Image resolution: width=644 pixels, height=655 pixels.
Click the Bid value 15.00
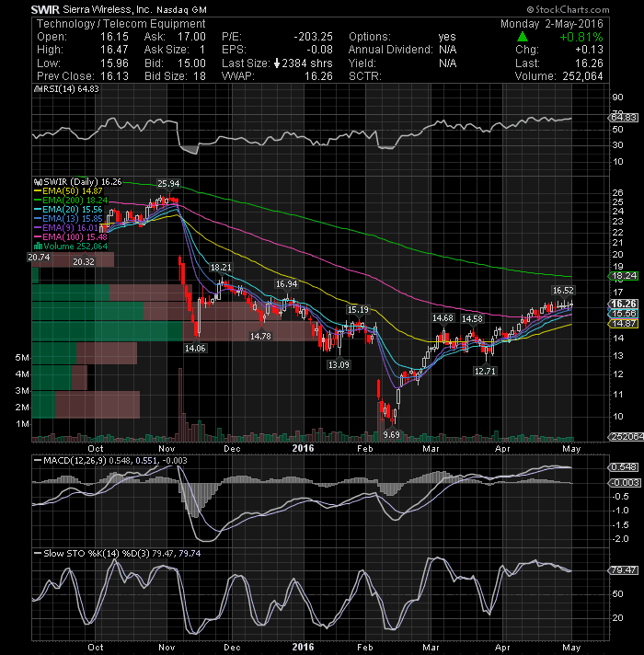[x=191, y=63]
